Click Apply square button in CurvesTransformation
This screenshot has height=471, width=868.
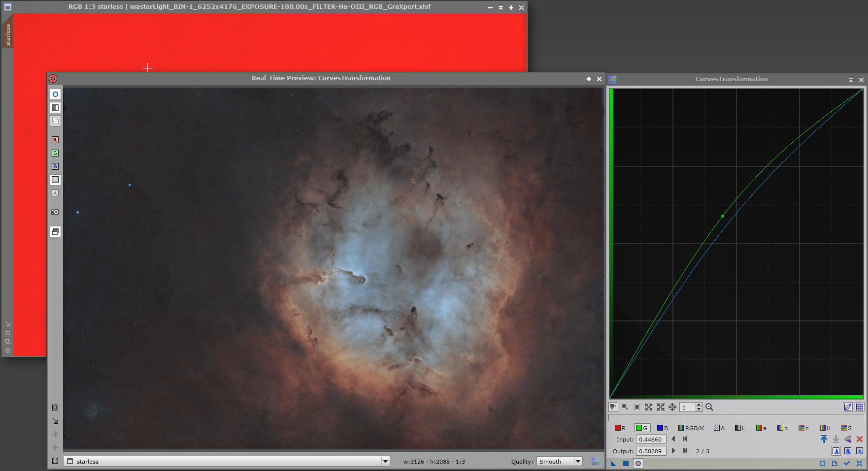pyautogui.click(x=626, y=463)
